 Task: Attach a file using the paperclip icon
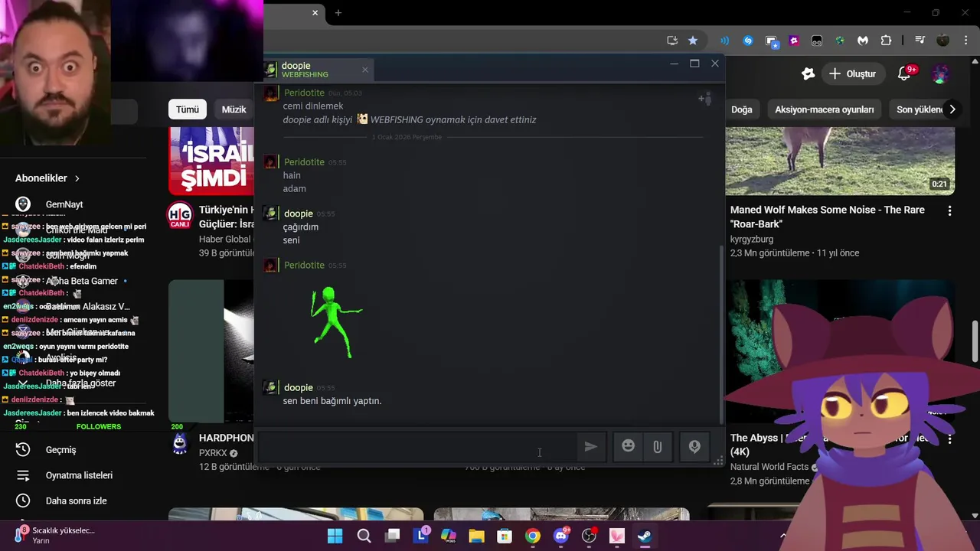click(657, 447)
